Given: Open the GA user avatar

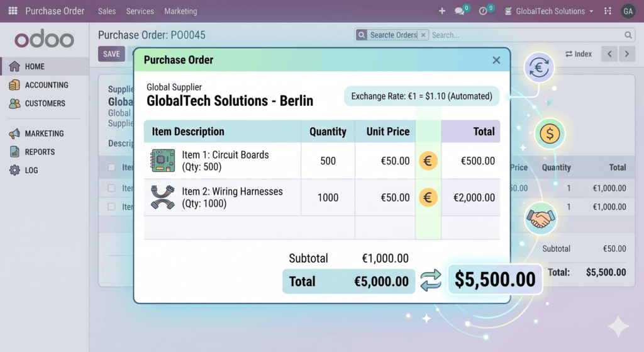Looking at the screenshot, I should (628, 11).
